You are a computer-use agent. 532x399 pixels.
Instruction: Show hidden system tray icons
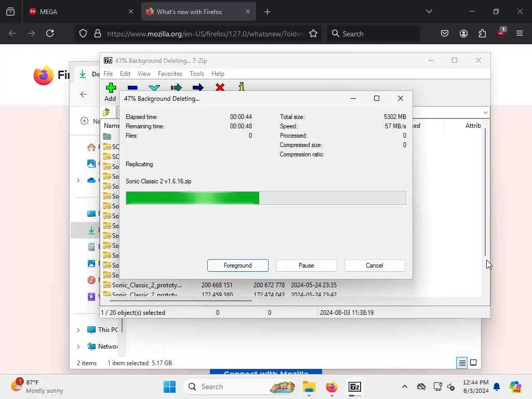404,387
